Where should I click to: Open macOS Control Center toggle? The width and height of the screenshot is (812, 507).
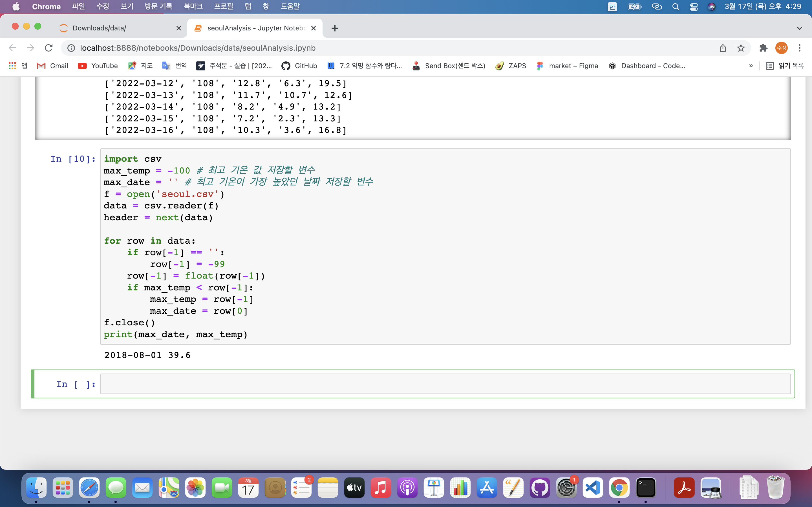coord(694,7)
